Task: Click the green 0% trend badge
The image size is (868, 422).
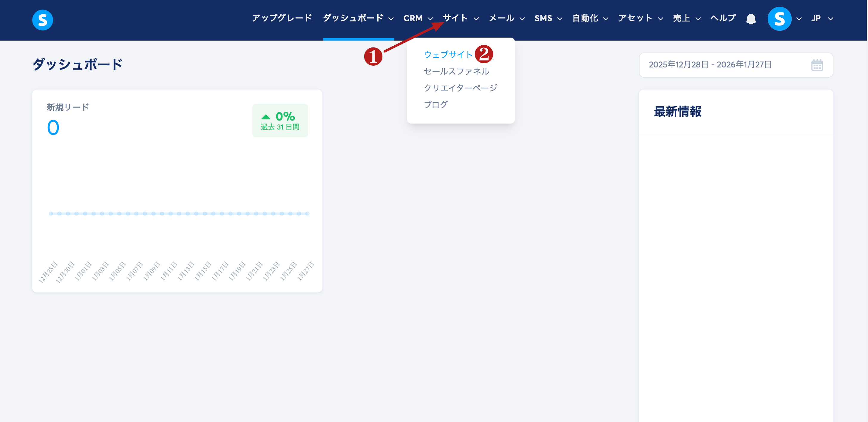Action: [x=280, y=120]
